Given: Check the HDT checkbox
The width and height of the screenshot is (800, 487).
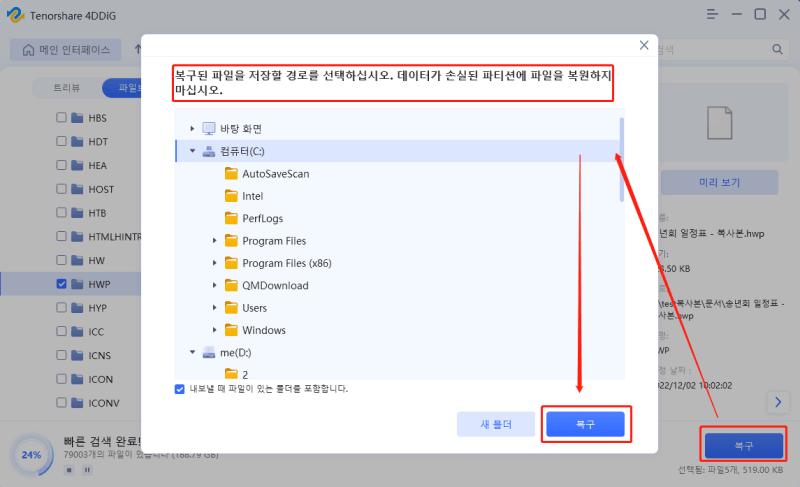Looking at the screenshot, I should [x=61, y=141].
